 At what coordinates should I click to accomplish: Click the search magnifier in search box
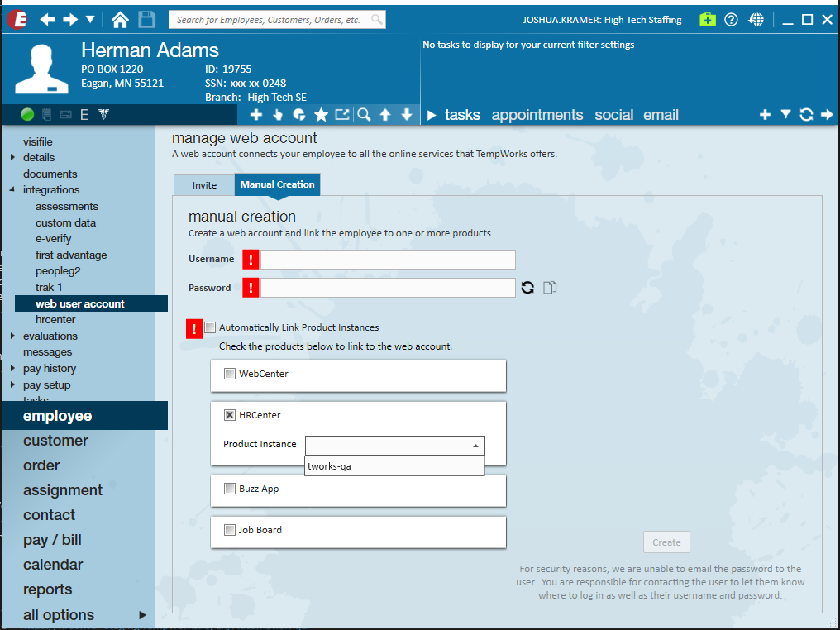[x=377, y=20]
